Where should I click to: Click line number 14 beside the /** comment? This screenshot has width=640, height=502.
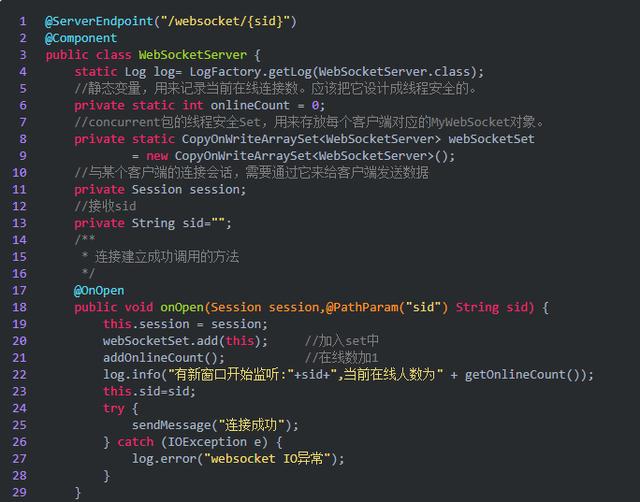pos(20,240)
